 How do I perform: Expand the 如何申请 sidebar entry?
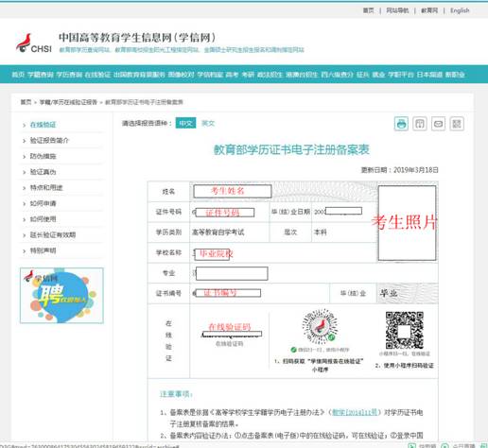43,203
